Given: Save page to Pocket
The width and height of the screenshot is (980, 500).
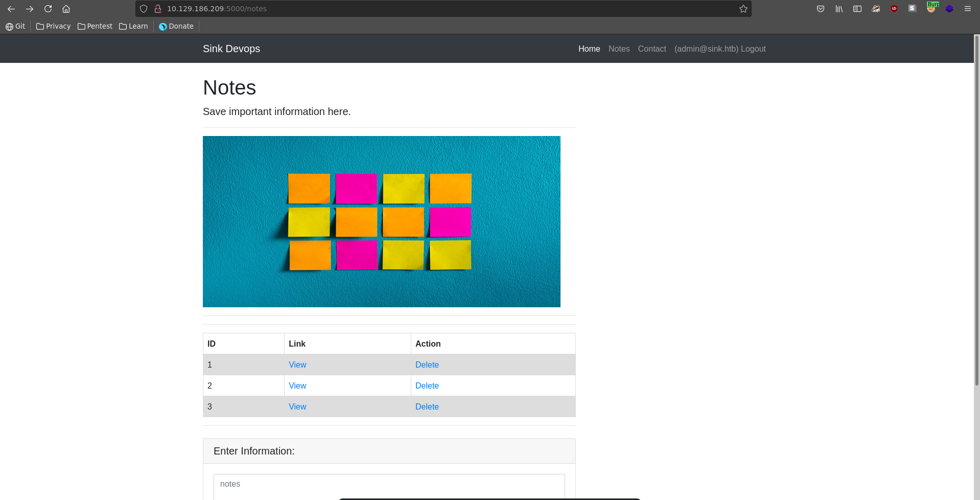Looking at the screenshot, I should 821,9.
